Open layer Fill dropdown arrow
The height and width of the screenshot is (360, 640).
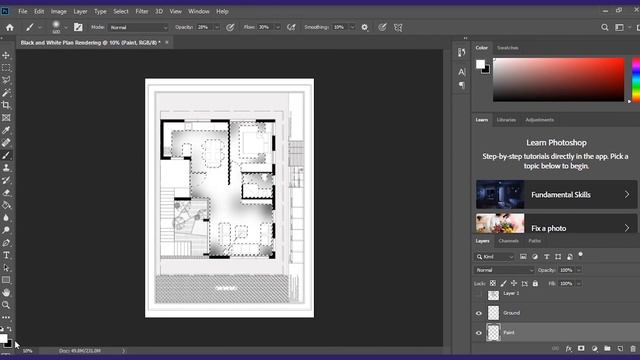(579, 283)
